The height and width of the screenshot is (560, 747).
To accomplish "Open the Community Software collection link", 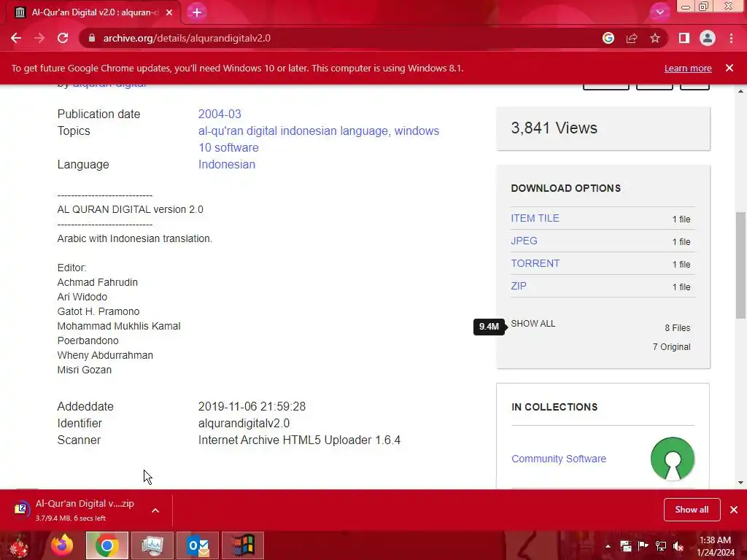I will pyautogui.click(x=558, y=459).
